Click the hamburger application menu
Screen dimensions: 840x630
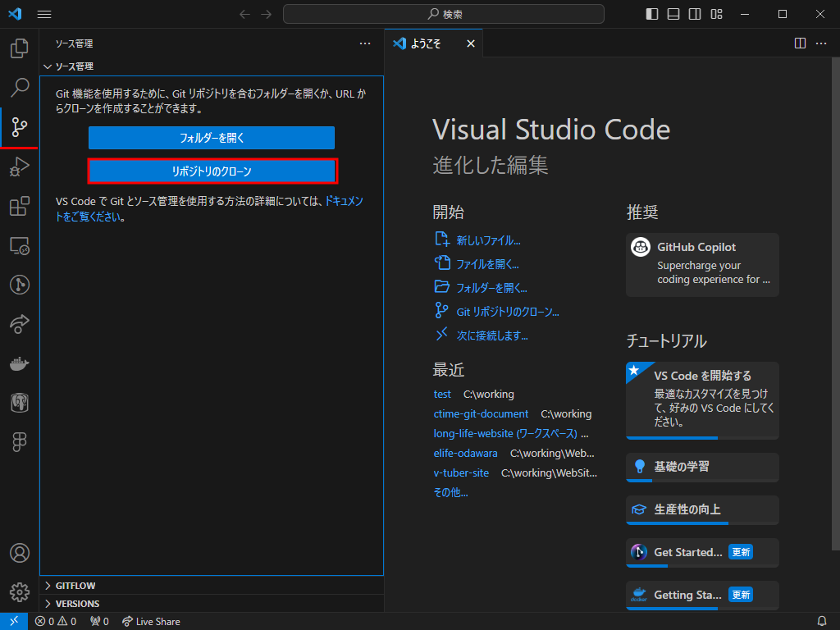pyautogui.click(x=44, y=15)
